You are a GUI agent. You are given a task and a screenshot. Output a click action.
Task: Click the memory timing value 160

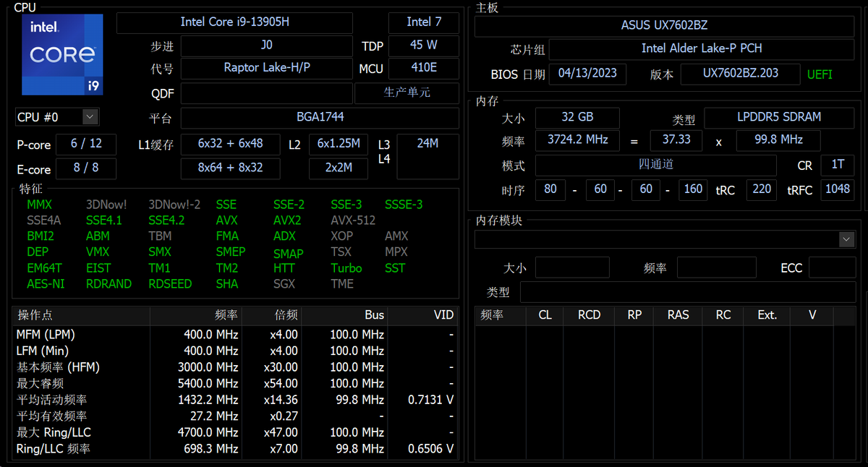click(x=693, y=190)
